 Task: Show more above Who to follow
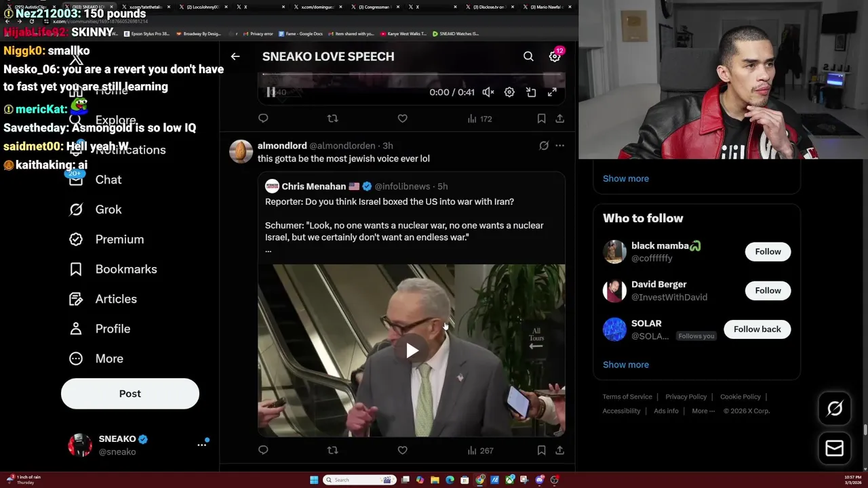coord(626,179)
